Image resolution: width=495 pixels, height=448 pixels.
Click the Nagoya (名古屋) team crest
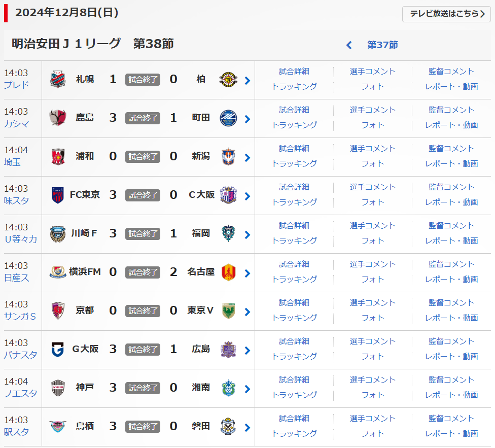[228, 272]
